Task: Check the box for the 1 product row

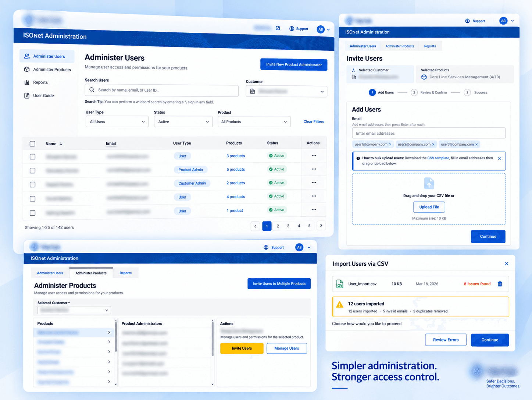Action: [32, 213]
